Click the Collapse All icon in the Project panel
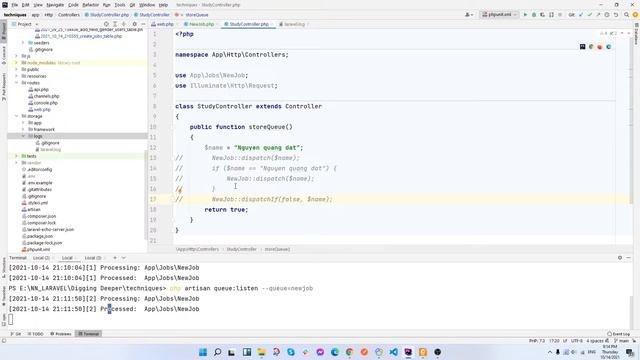This screenshot has width=640, height=360. click(124, 24)
